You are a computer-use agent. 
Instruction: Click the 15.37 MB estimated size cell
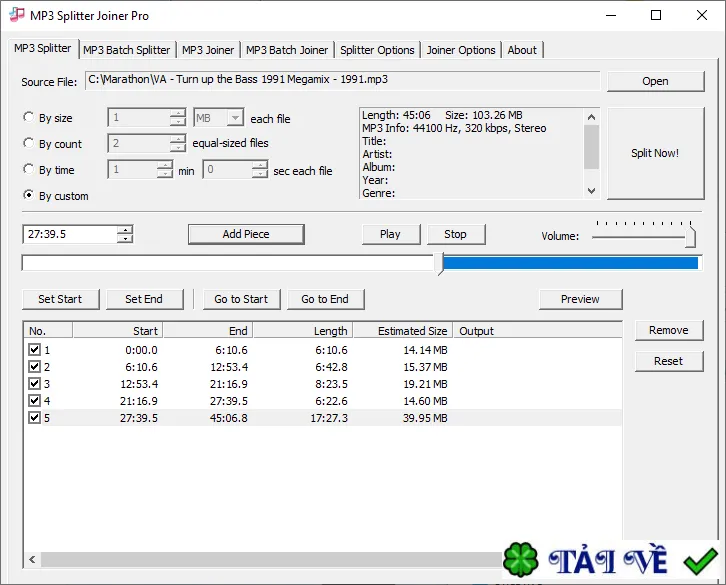click(x=425, y=367)
